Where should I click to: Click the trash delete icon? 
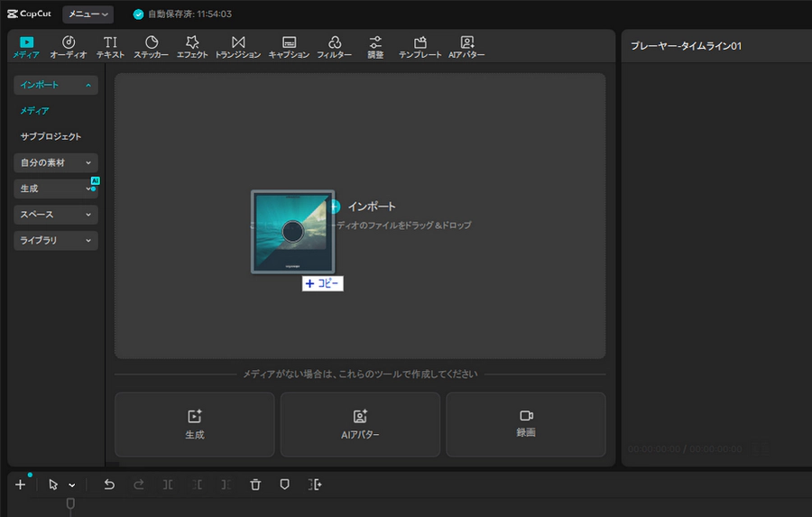pyautogui.click(x=255, y=485)
